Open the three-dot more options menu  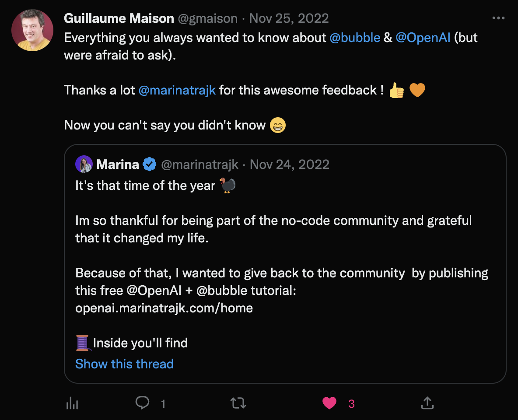498,18
